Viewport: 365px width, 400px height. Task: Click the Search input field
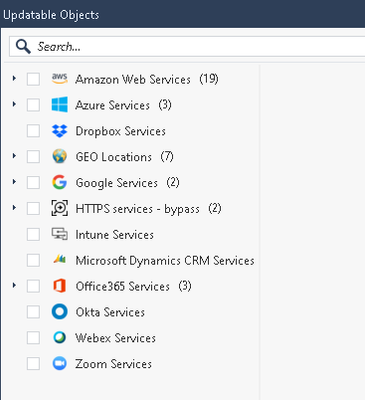187,47
